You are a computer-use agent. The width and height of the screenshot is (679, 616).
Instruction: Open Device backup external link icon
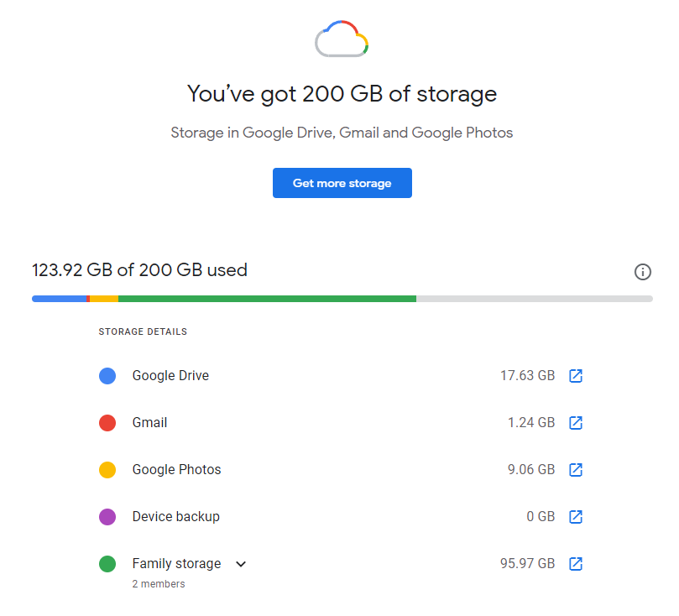[576, 517]
